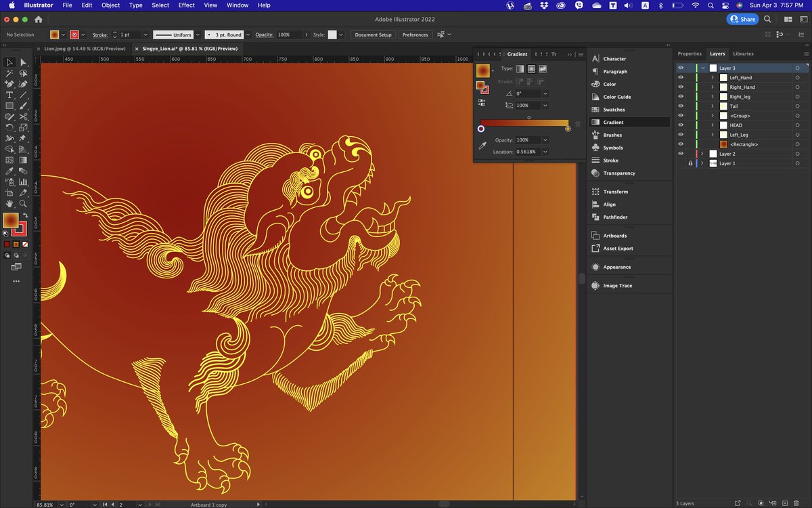Viewport: 812px width, 508px height.
Task: Click the Document Setup button
Action: click(x=373, y=35)
